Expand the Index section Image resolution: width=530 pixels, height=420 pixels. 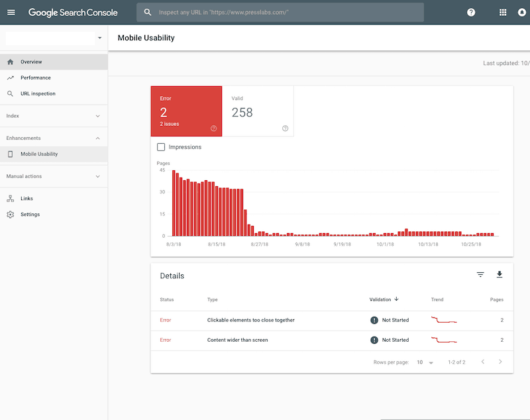(x=54, y=116)
